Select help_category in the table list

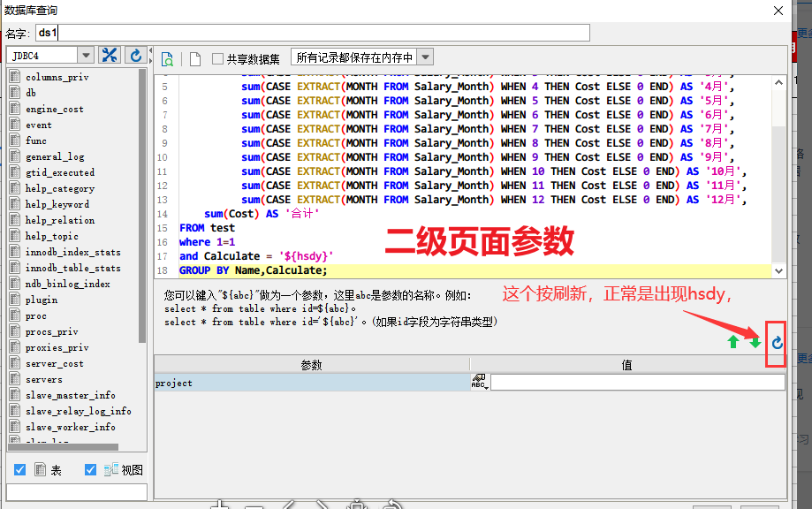pyautogui.click(x=60, y=188)
